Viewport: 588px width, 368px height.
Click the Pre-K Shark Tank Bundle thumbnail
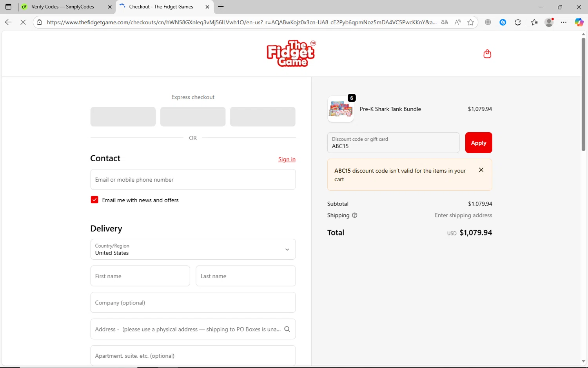(341, 109)
